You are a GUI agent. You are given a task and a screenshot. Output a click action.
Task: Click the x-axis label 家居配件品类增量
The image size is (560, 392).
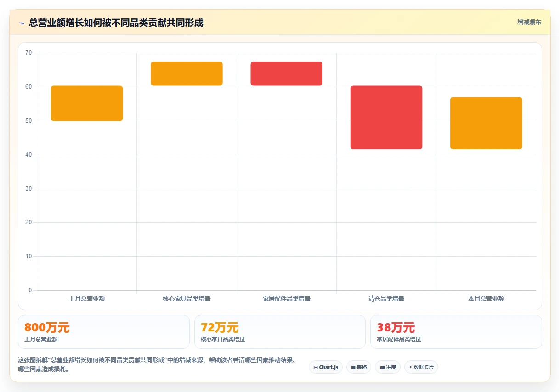[287, 299]
